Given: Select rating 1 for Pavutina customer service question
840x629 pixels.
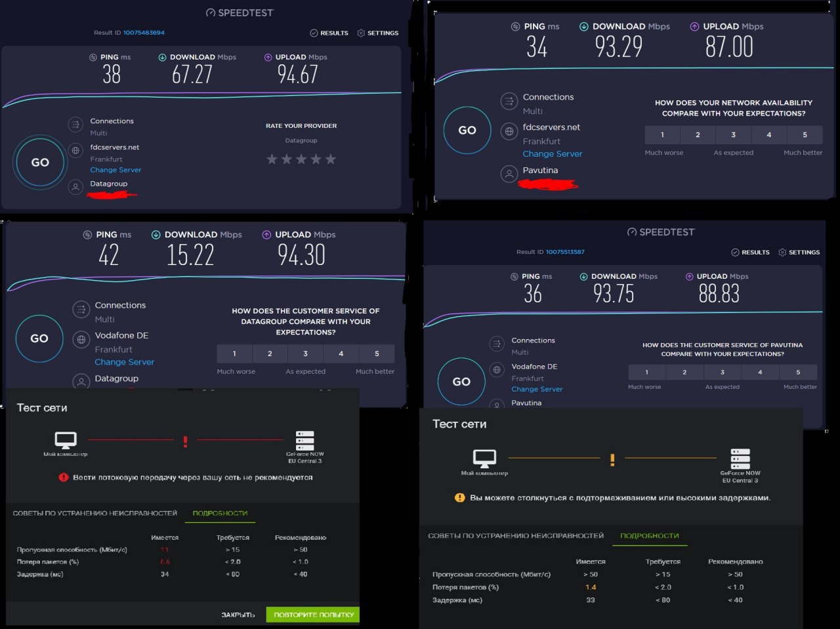Looking at the screenshot, I should click(646, 372).
